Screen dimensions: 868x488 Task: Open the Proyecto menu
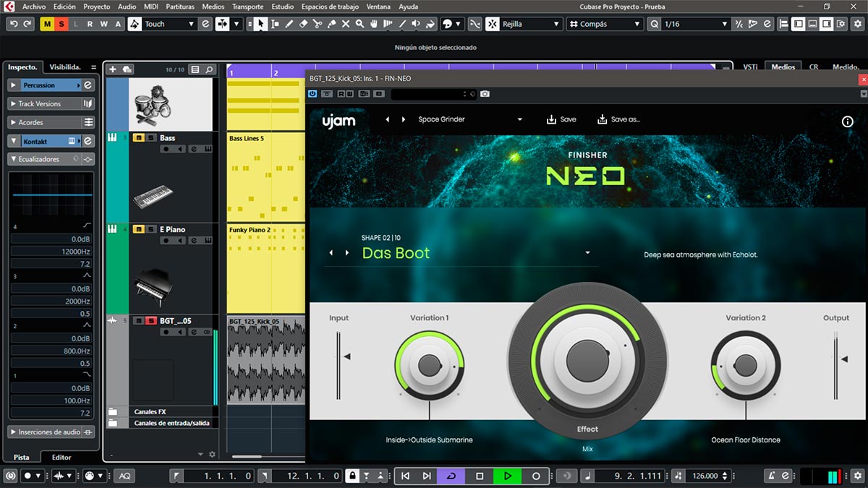pos(96,7)
